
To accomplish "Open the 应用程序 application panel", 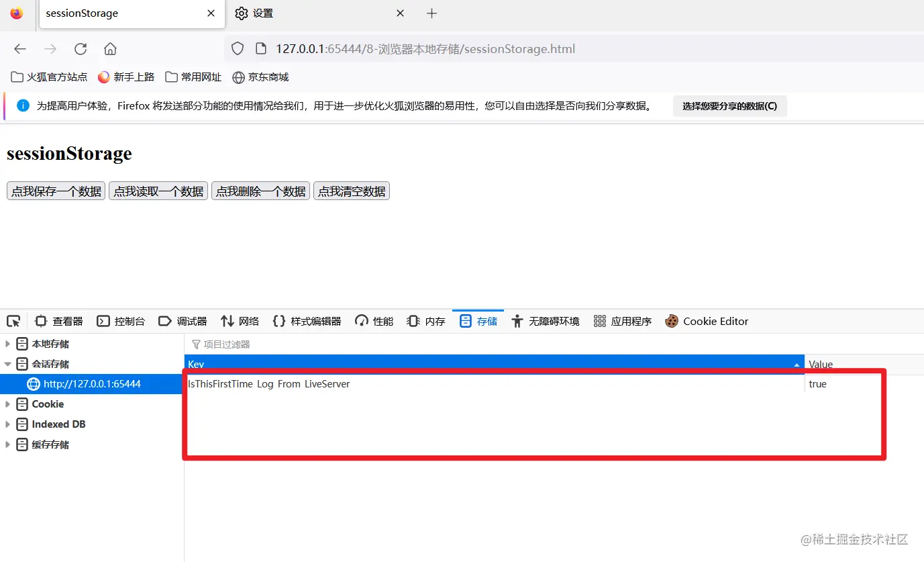I will point(623,321).
